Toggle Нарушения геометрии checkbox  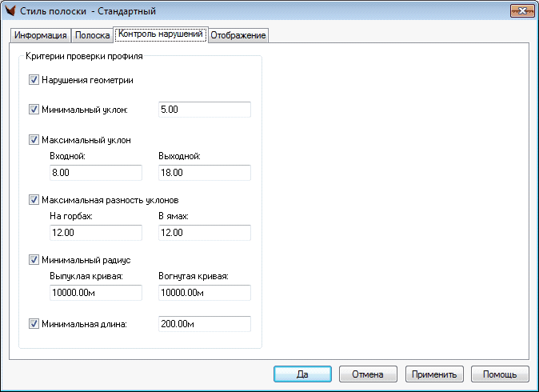(x=34, y=80)
